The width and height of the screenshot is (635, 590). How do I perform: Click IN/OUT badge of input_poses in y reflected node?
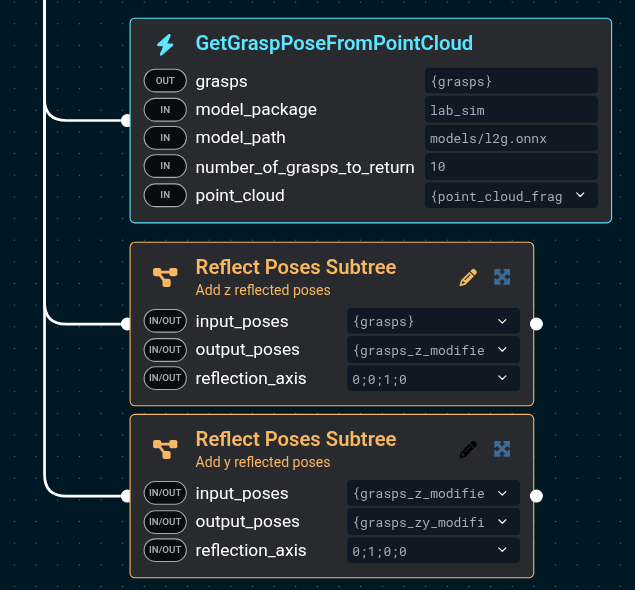(x=165, y=493)
